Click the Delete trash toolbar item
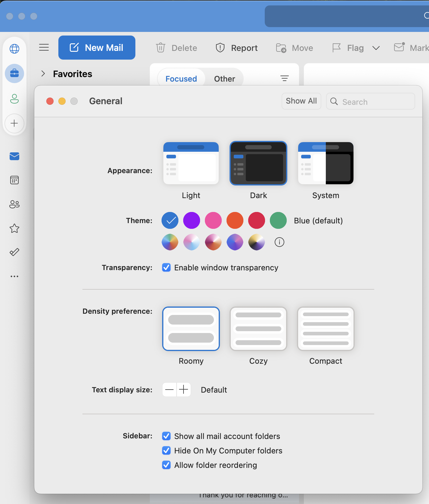The image size is (429, 504). [x=177, y=48]
